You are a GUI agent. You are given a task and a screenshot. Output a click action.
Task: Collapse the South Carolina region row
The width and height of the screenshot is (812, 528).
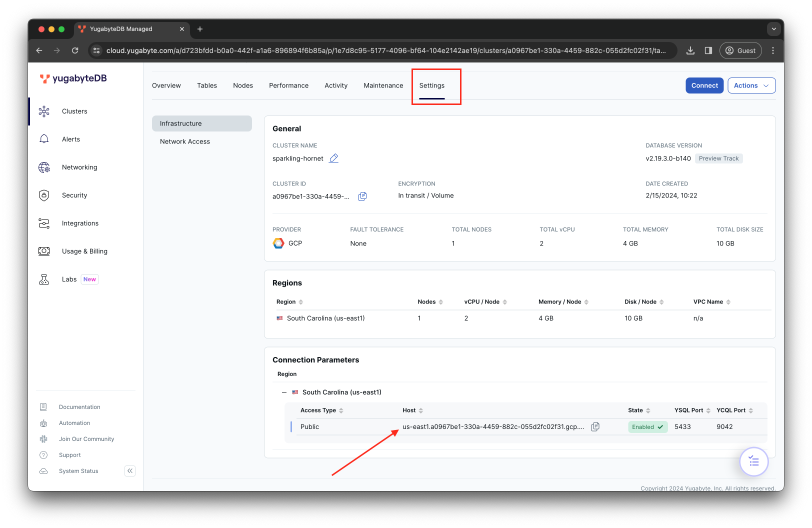tap(283, 392)
